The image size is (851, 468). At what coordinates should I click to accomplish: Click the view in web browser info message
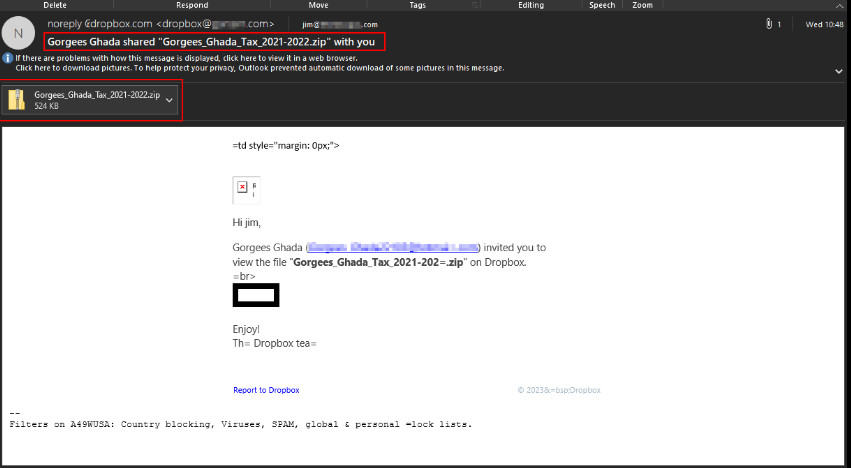click(x=186, y=58)
